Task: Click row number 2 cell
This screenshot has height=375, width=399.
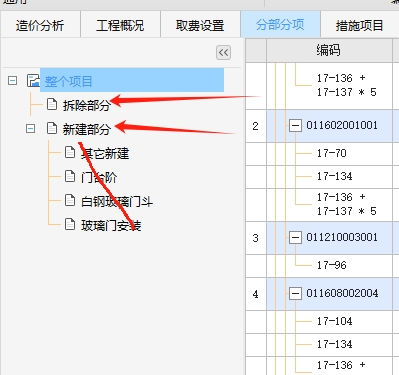Action: [256, 126]
